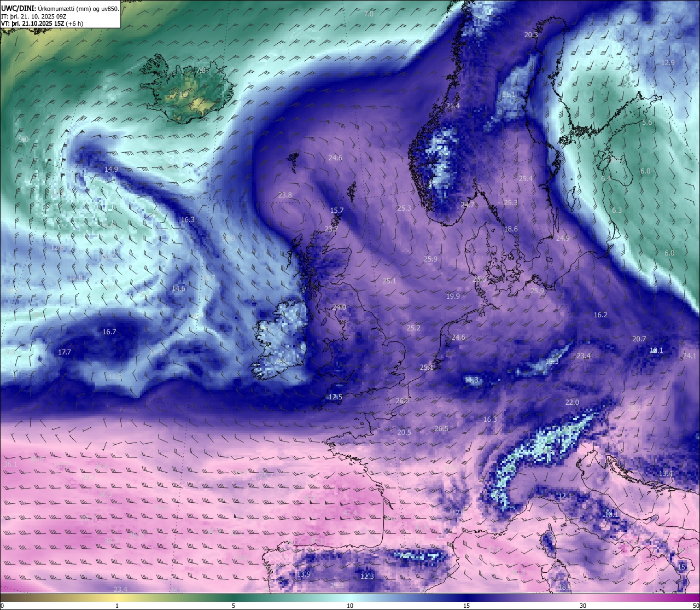Click the 16.7 value west of Ireland

point(109,332)
